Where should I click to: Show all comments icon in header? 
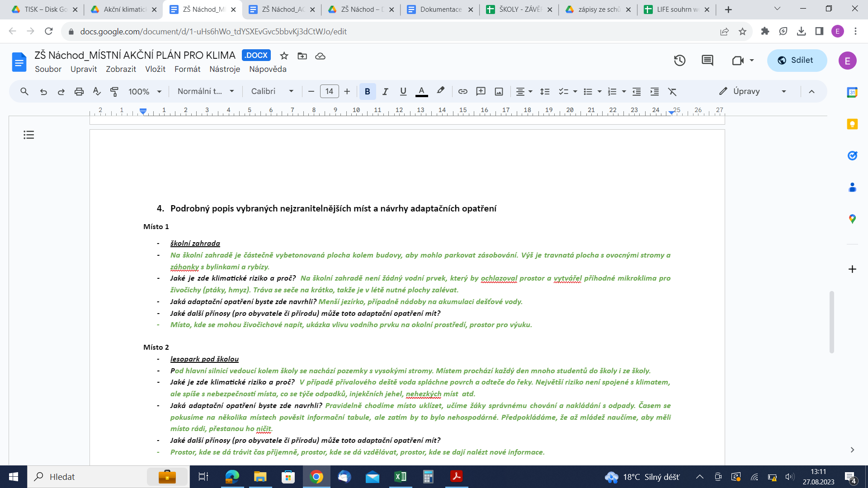pos(708,61)
